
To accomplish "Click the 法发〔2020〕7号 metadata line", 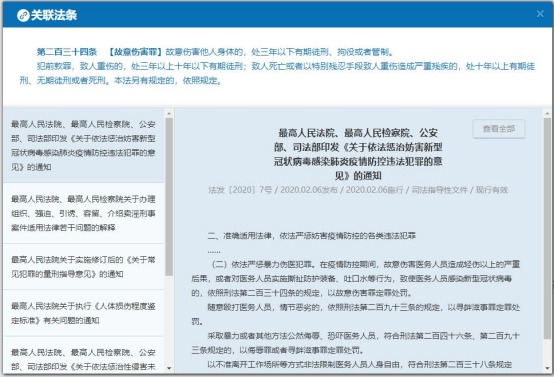I will click(x=358, y=190).
